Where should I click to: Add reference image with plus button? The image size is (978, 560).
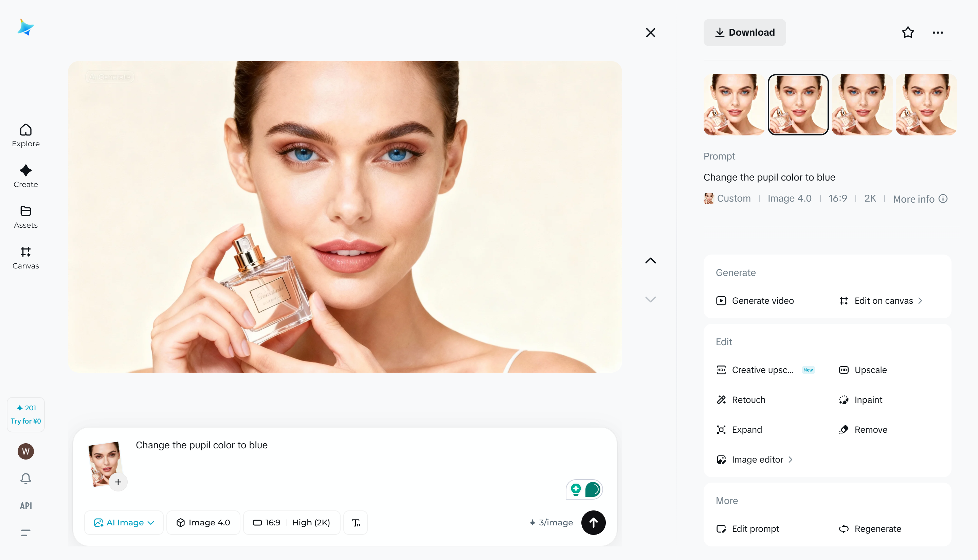pyautogui.click(x=118, y=482)
